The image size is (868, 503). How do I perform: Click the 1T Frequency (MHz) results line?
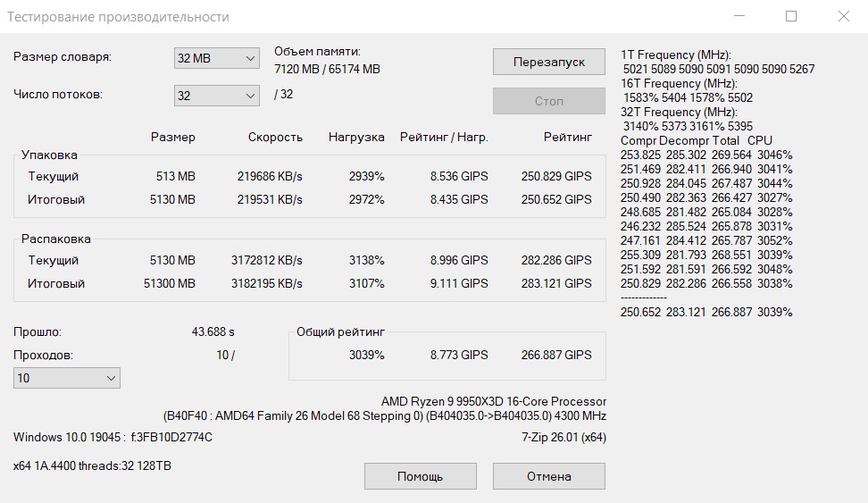(676, 54)
